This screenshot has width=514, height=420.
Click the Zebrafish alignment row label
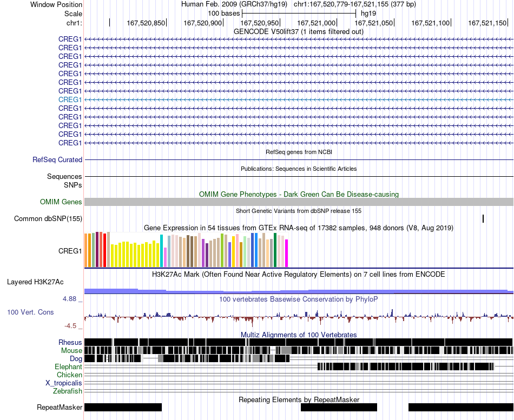coord(68,391)
